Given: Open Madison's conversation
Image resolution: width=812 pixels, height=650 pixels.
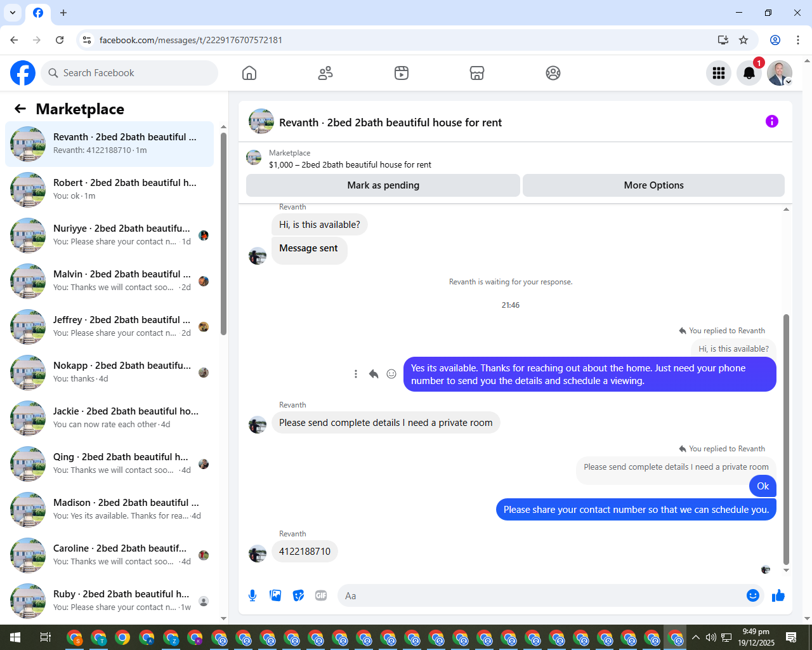Looking at the screenshot, I should point(109,509).
